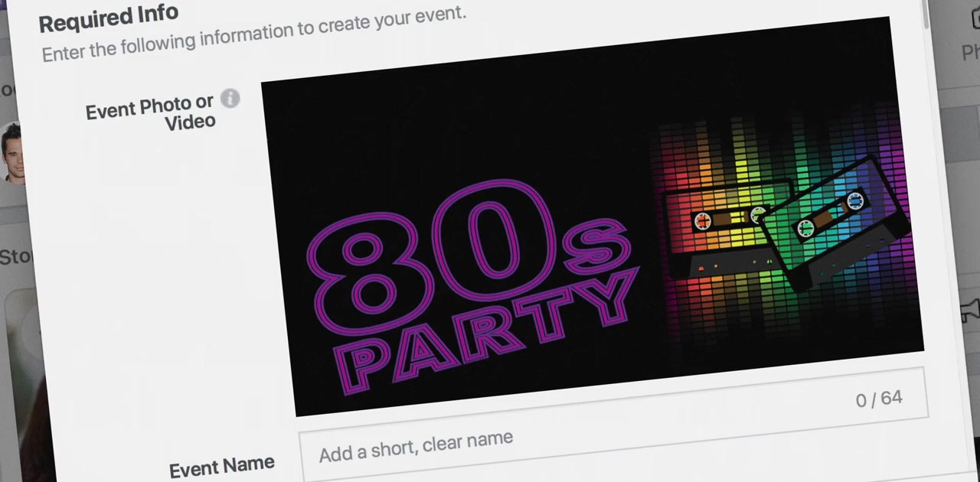Select the 80s Party event photo thumbnail

593,216
